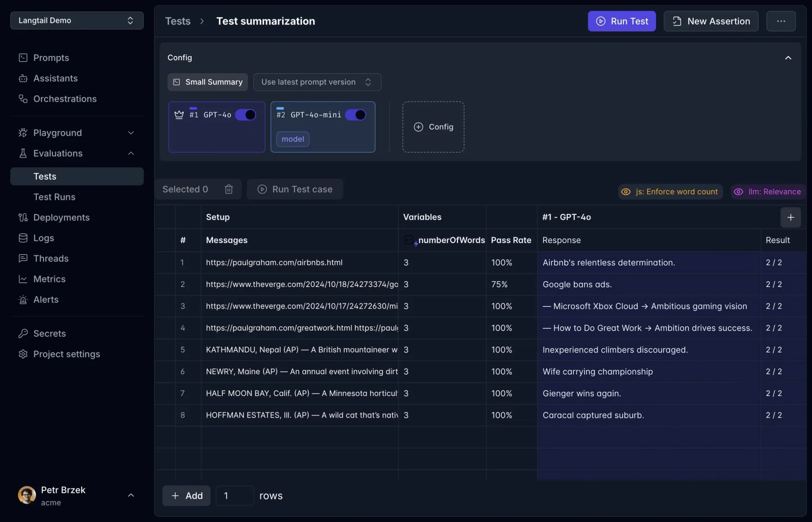Click the Add rows button

pyautogui.click(x=187, y=496)
